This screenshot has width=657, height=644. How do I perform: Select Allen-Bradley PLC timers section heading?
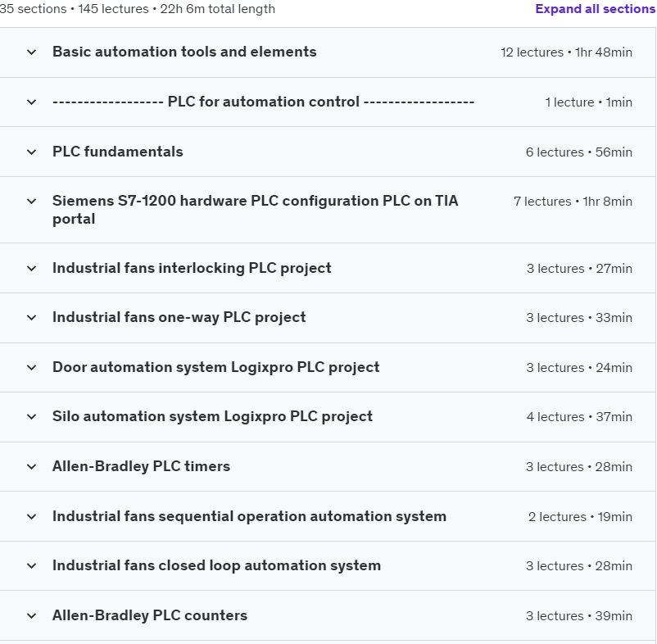tap(141, 466)
